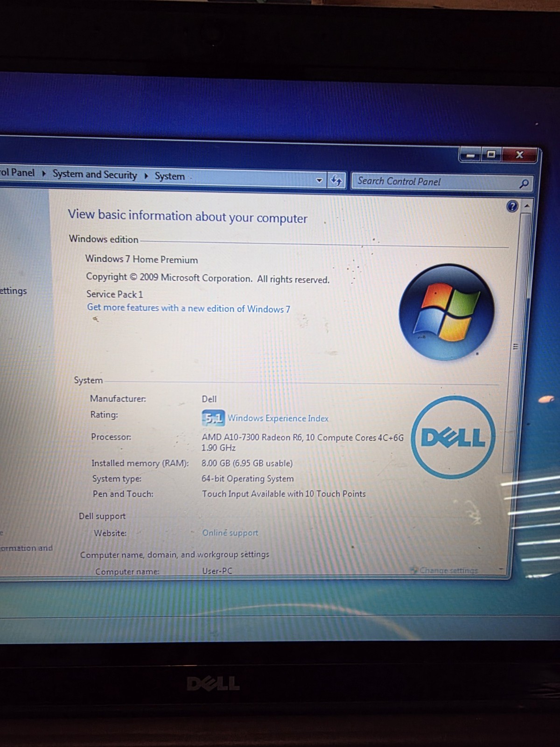Click the 'View basic information about your computer' heading

pyautogui.click(x=188, y=216)
